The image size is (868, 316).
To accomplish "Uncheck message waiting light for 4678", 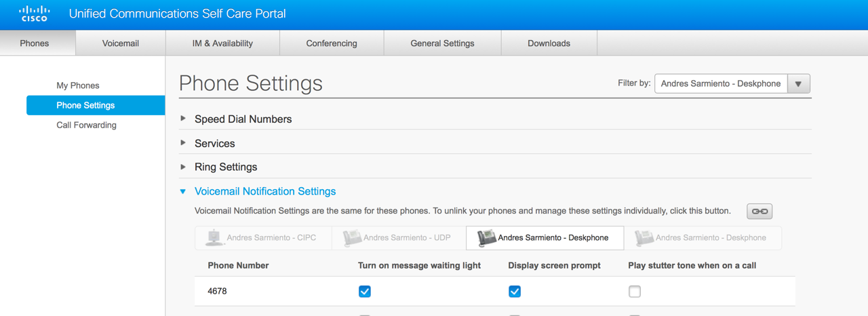I will click(365, 292).
